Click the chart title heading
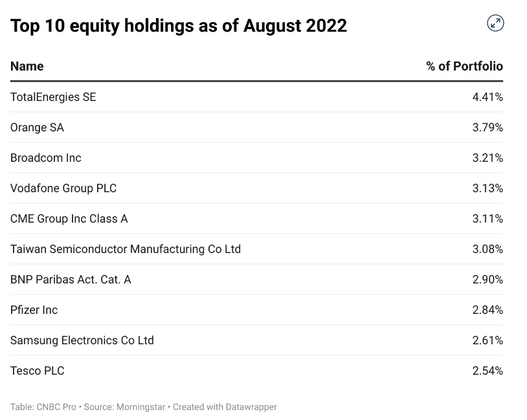The height and width of the screenshot is (420, 527). point(179,26)
